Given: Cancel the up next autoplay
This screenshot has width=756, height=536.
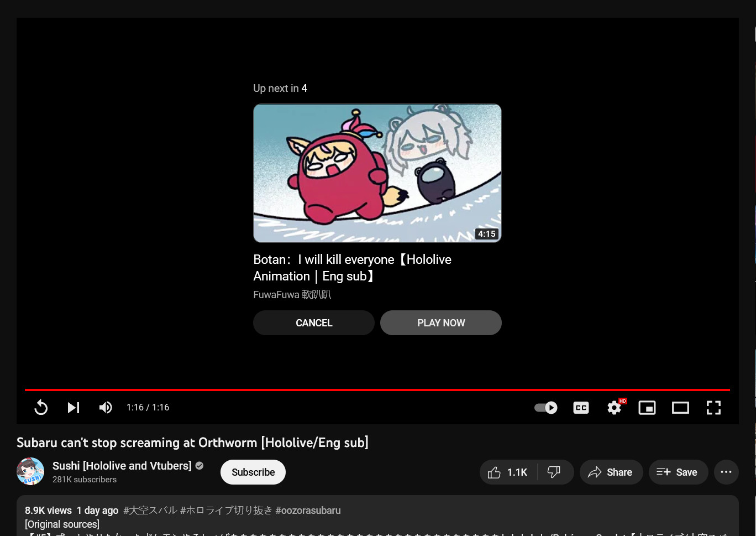Looking at the screenshot, I should [x=314, y=322].
